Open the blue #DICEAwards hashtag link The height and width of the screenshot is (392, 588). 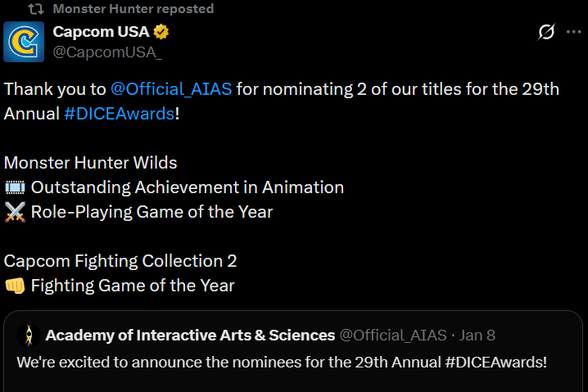pyautogui.click(x=120, y=114)
